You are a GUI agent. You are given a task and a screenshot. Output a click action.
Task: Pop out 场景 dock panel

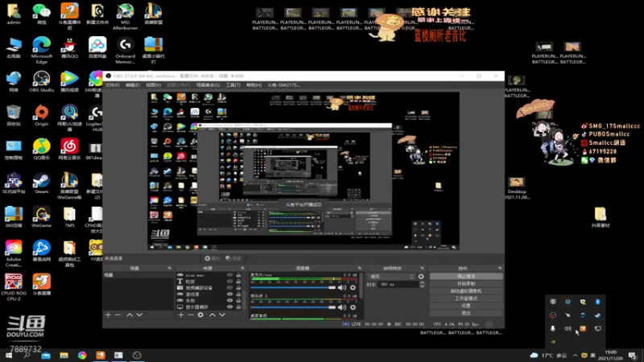pos(169,268)
